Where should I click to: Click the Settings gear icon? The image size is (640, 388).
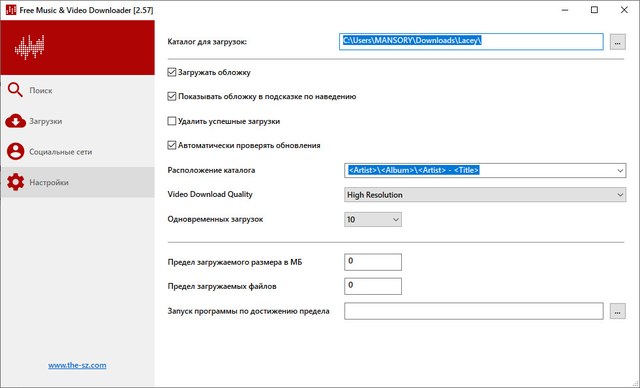pyautogui.click(x=16, y=182)
